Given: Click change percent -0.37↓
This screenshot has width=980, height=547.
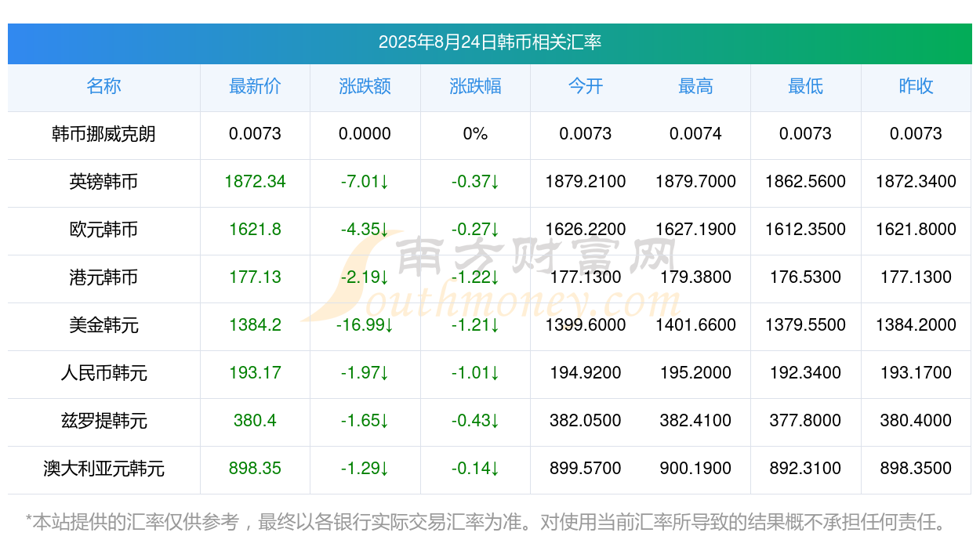Looking at the screenshot, I should tap(475, 182).
